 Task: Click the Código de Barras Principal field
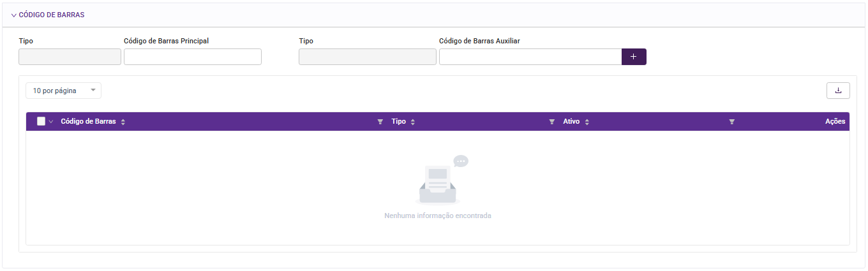click(x=193, y=57)
